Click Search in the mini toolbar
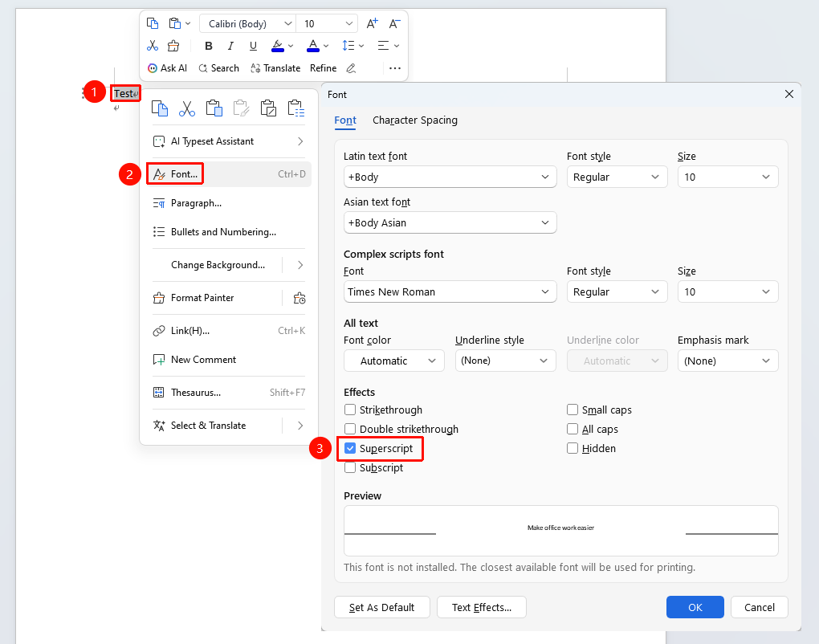This screenshot has width=819, height=644. (x=219, y=68)
